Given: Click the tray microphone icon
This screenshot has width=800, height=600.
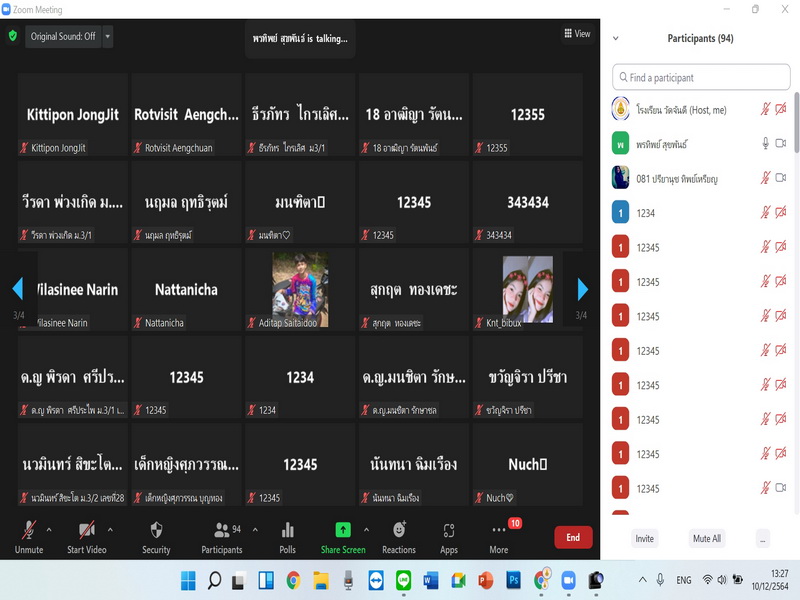Looking at the screenshot, I should tap(660, 580).
